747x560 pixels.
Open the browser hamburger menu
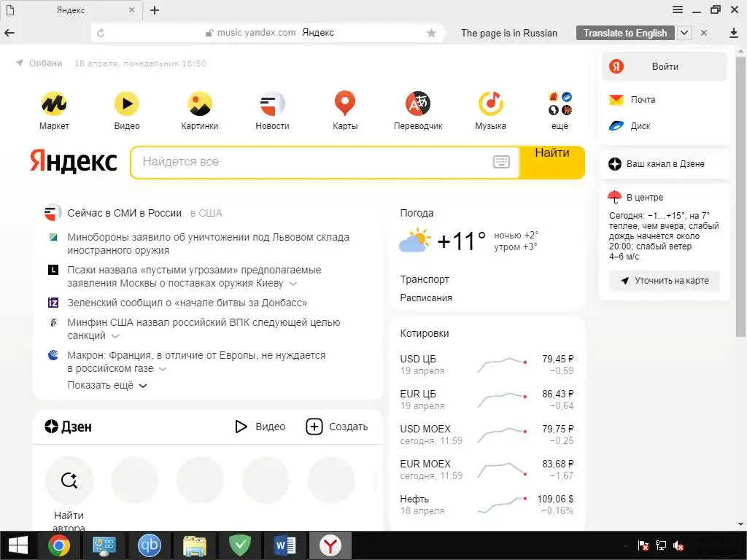click(678, 10)
